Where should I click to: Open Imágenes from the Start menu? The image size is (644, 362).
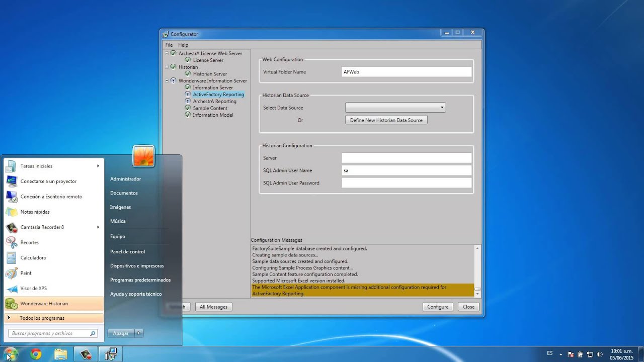(x=120, y=207)
